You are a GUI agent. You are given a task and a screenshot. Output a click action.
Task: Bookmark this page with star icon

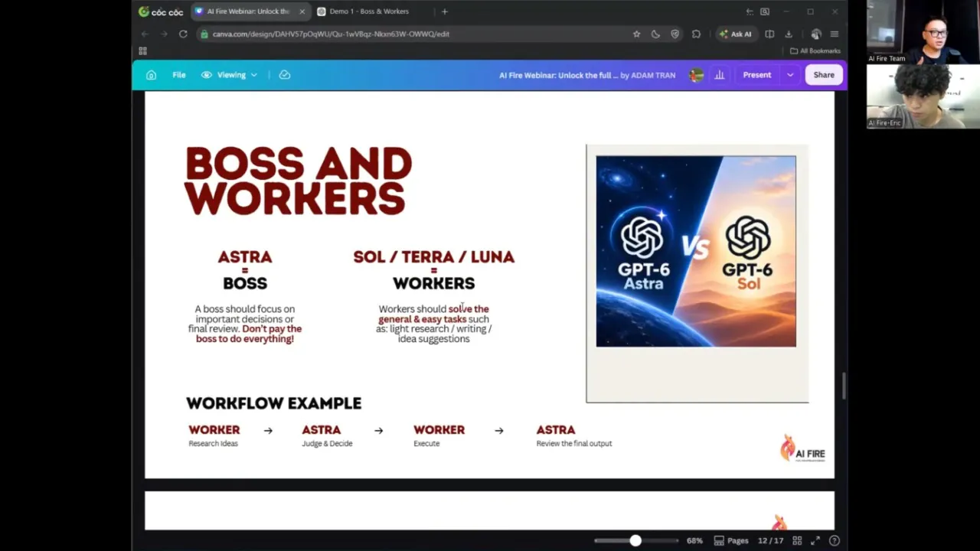636,34
